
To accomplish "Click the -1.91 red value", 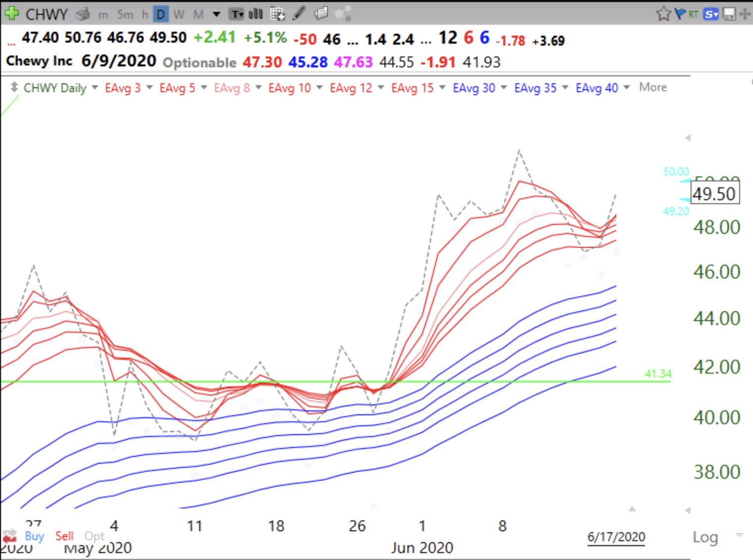I will point(438,62).
